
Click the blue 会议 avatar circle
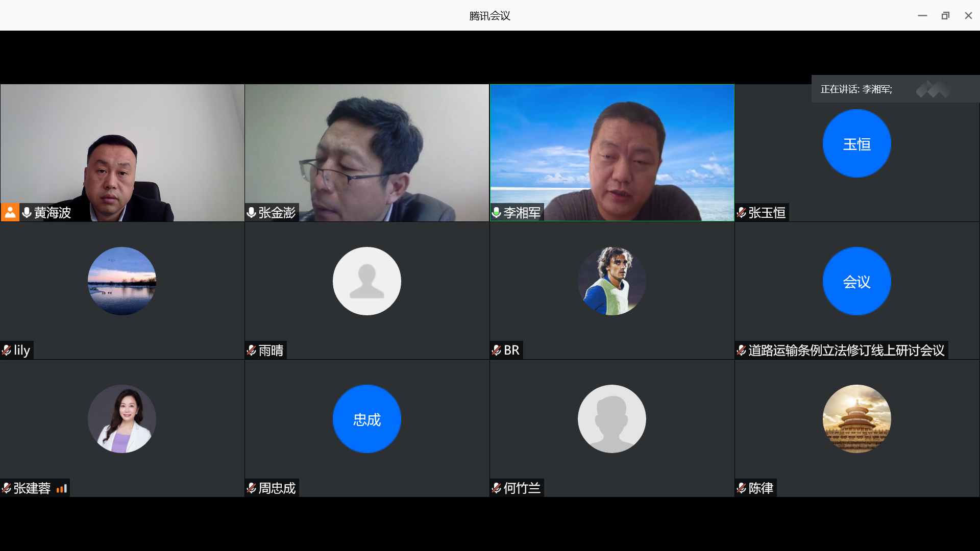[x=856, y=281]
